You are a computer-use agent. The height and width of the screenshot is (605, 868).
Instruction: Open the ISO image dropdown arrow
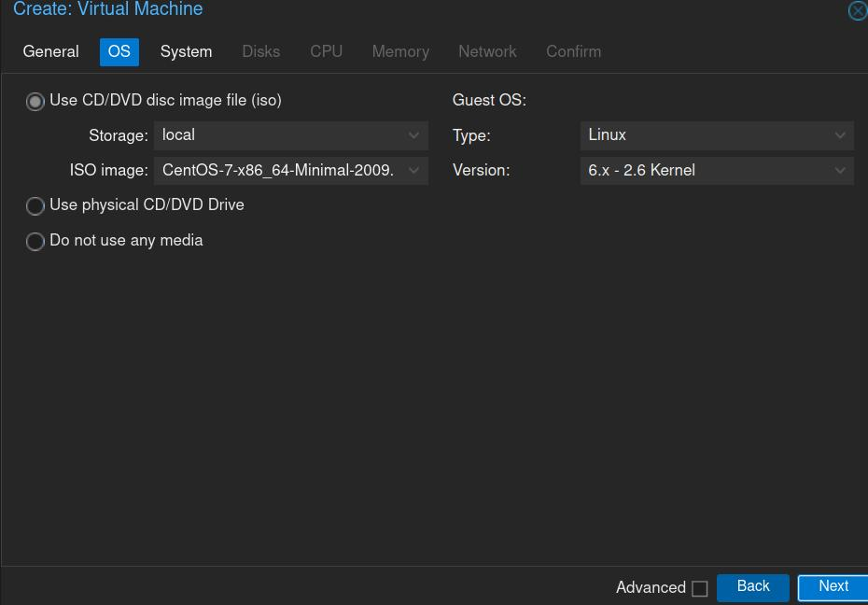coord(413,171)
